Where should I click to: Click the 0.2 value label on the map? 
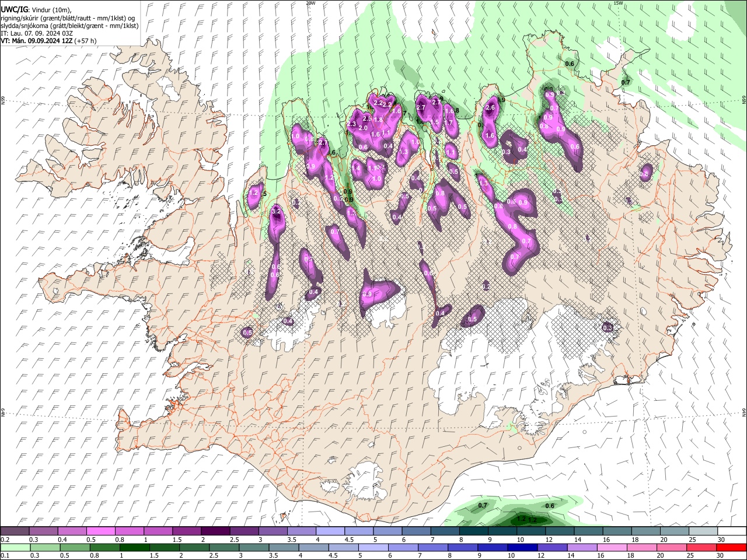pos(487,286)
